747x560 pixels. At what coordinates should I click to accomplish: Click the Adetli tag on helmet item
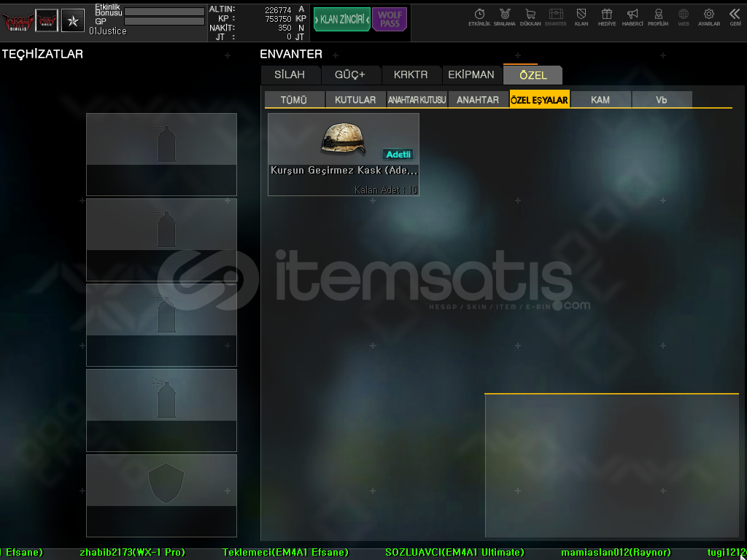[398, 155]
